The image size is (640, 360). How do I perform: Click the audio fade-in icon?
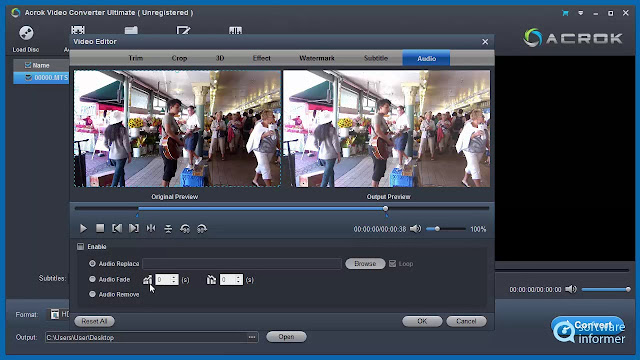(x=147, y=280)
